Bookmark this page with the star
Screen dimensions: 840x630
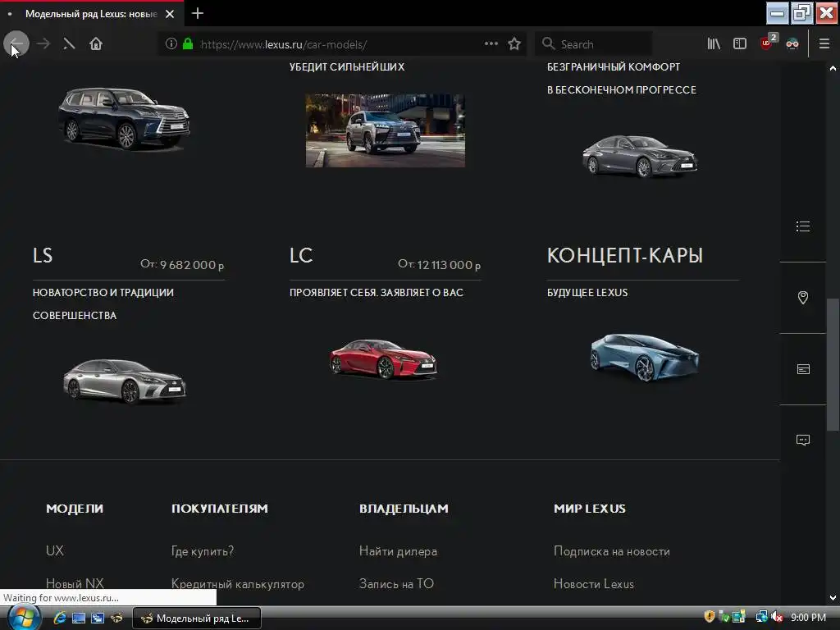click(x=514, y=44)
